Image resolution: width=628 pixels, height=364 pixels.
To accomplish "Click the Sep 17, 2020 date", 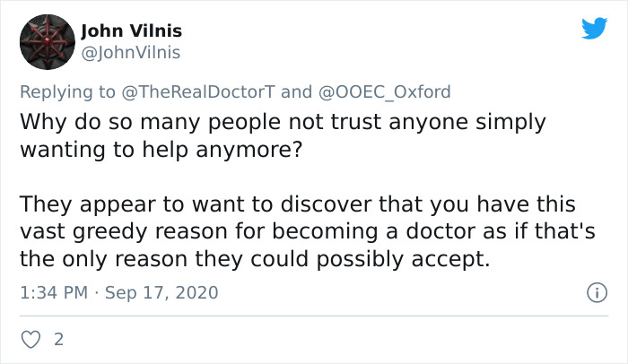I will pos(161,292).
